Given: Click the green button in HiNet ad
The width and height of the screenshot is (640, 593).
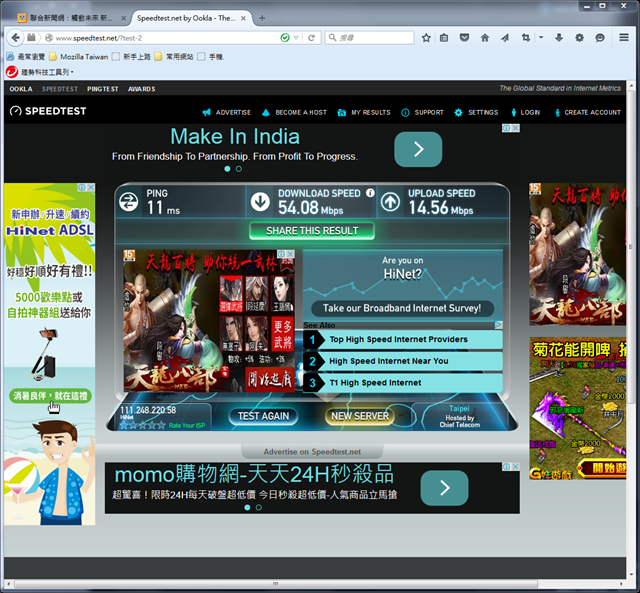Looking at the screenshot, I should coord(50,395).
